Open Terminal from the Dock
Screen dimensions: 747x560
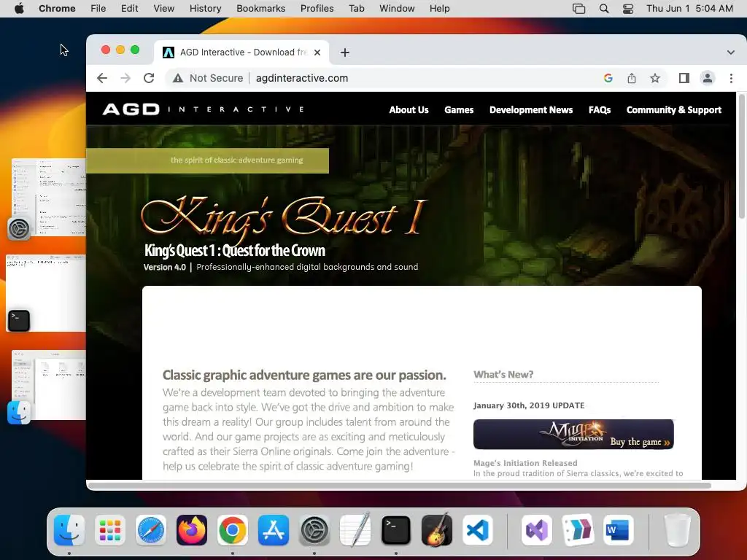pos(396,530)
